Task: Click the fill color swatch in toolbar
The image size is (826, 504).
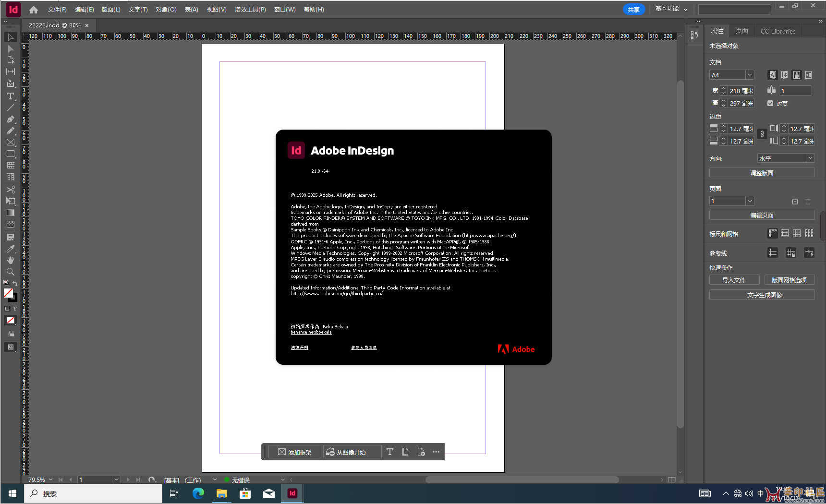Action: click(x=8, y=293)
